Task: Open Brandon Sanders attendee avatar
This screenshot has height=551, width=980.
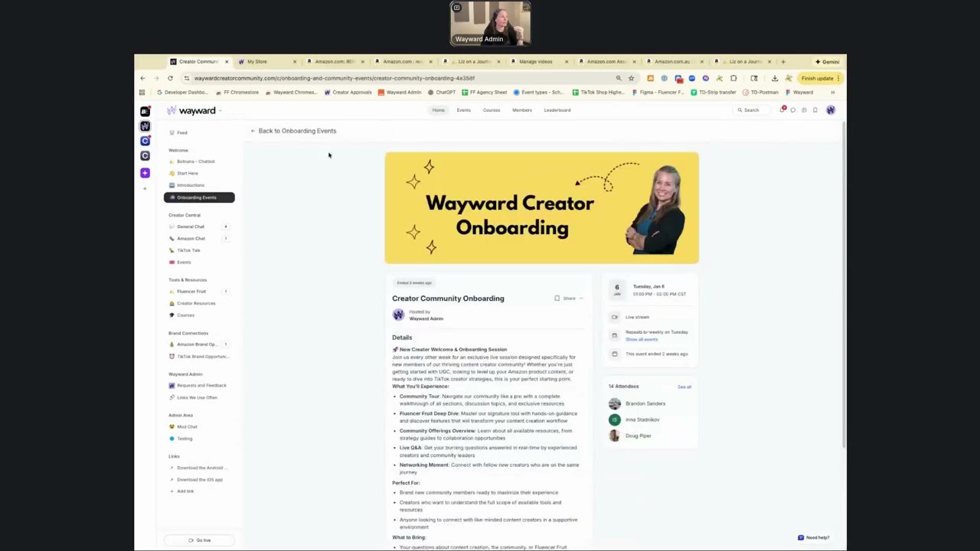Action: (x=614, y=404)
